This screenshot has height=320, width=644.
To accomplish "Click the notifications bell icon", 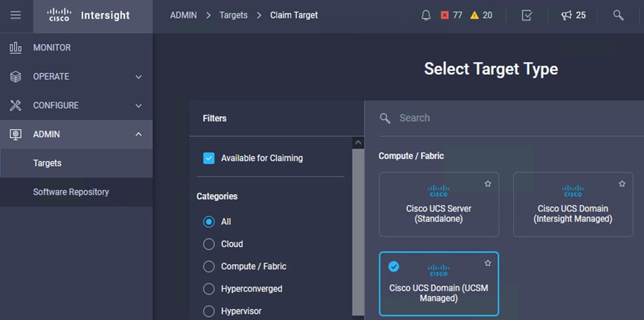I will [426, 15].
